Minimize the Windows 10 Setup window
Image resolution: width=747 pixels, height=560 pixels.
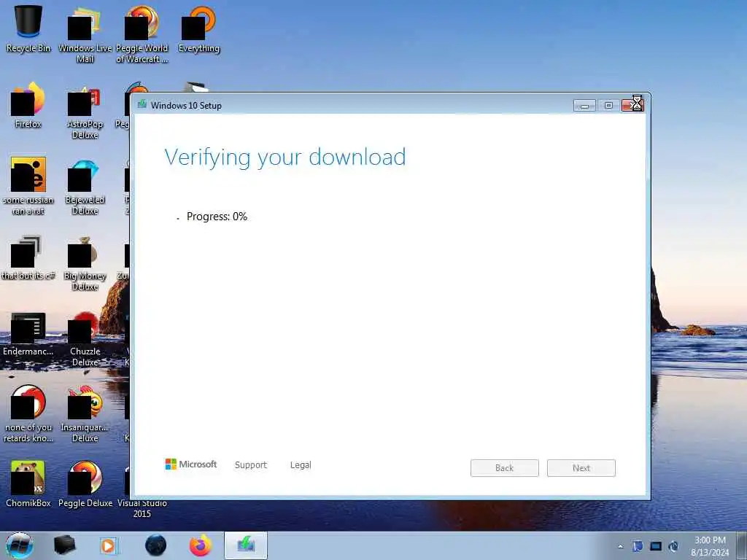(584, 105)
